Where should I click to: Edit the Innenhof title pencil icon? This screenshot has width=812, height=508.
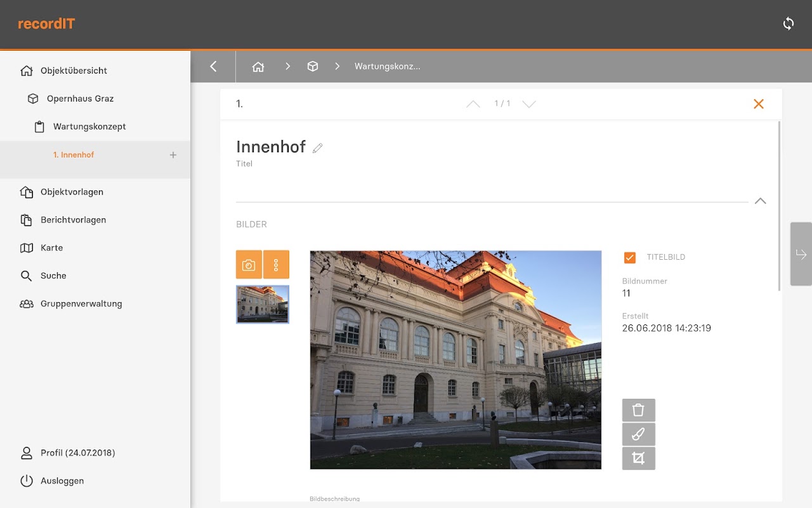coord(318,148)
